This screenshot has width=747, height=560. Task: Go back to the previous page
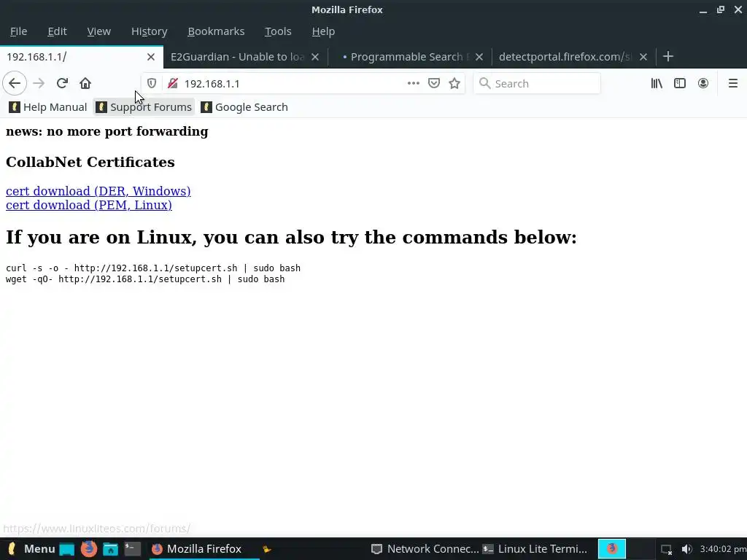pyautogui.click(x=15, y=83)
